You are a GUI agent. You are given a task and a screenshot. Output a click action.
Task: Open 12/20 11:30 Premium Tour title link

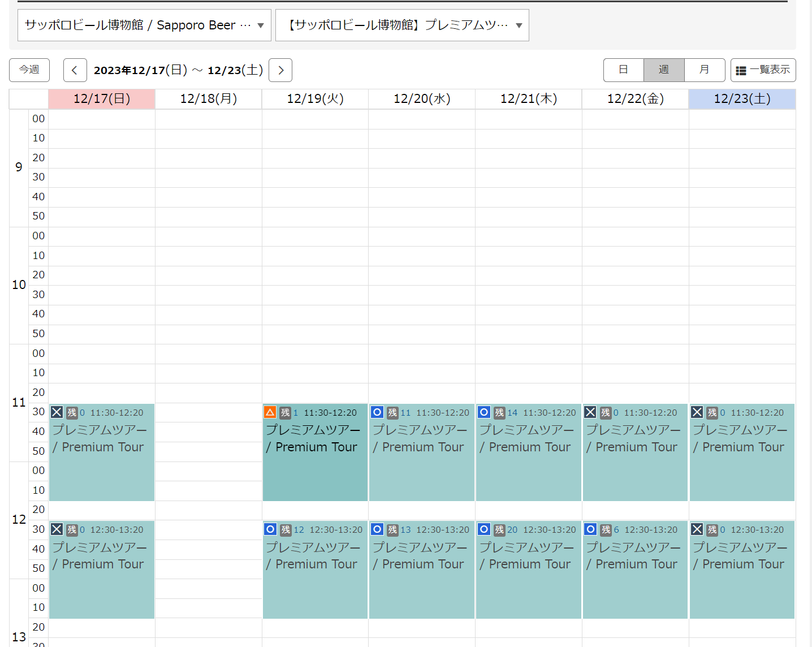(420, 438)
